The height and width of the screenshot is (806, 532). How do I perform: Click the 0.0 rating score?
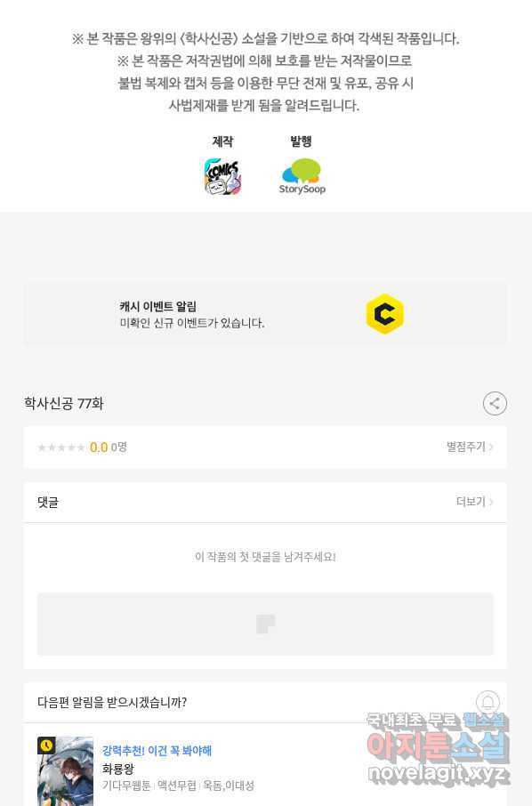(x=99, y=447)
